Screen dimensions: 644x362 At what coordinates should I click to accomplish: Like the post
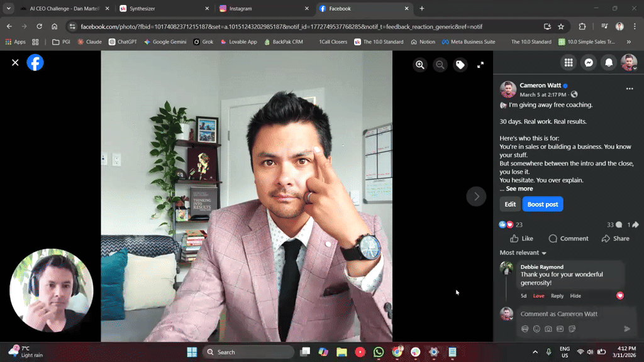click(521, 238)
